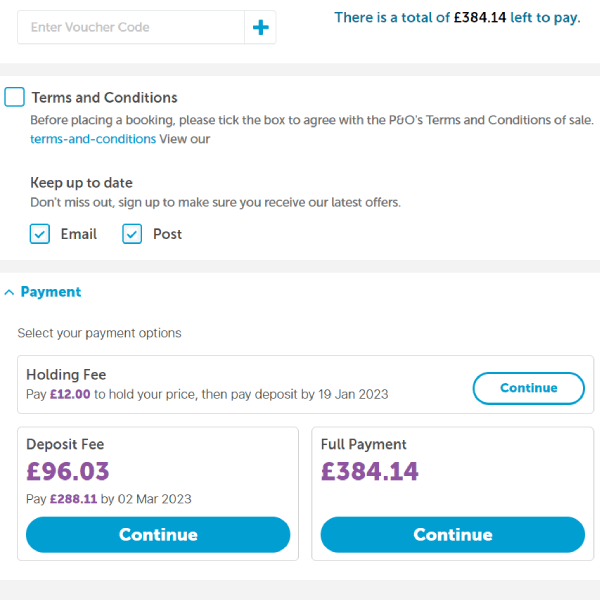
Task: Click the £96.03 deposit amount
Action: [68, 471]
